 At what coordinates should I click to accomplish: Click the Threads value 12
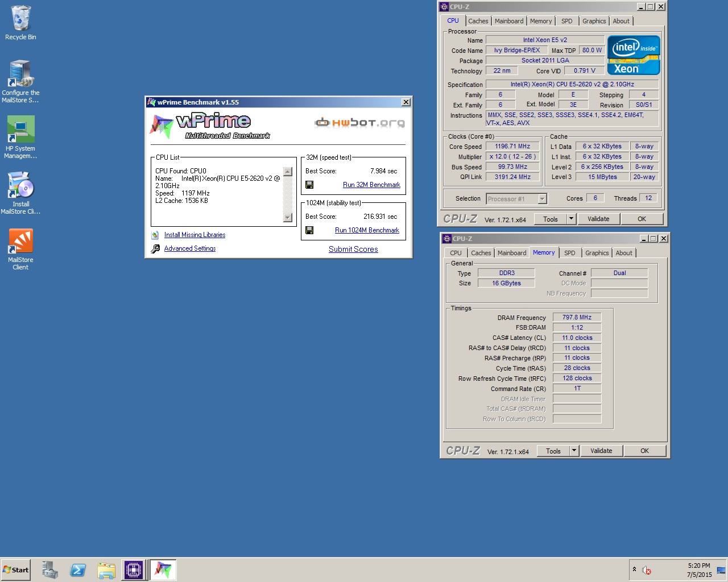tap(648, 198)
